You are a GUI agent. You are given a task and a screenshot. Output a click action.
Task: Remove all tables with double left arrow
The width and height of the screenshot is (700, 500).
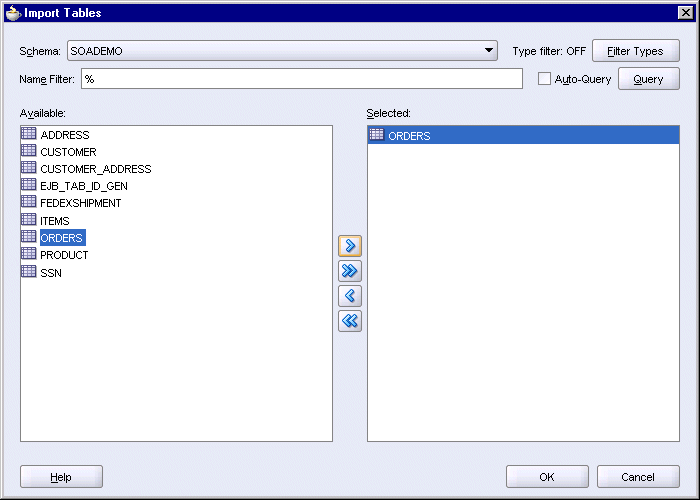[x=350, y=321]
